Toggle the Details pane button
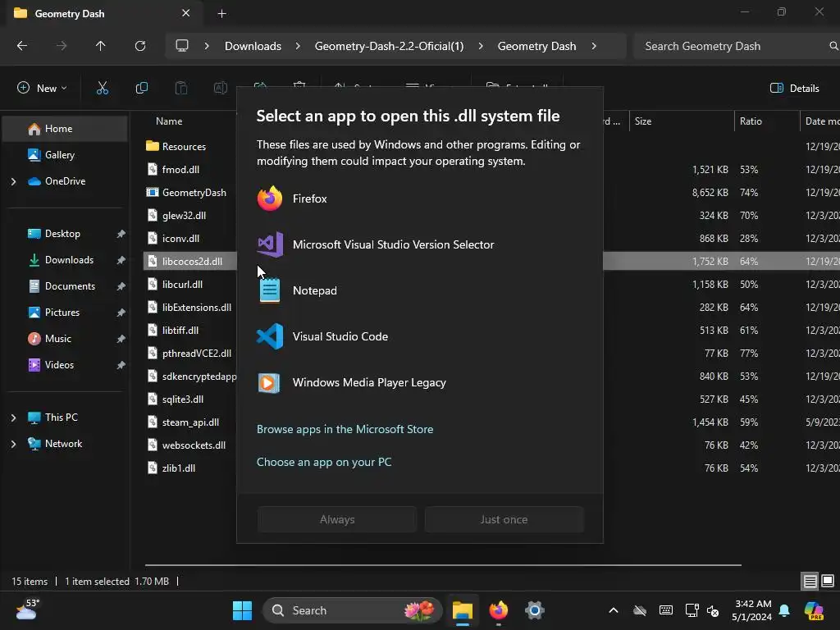Screen dimensions: 840x630 click(x=794, y=89)
